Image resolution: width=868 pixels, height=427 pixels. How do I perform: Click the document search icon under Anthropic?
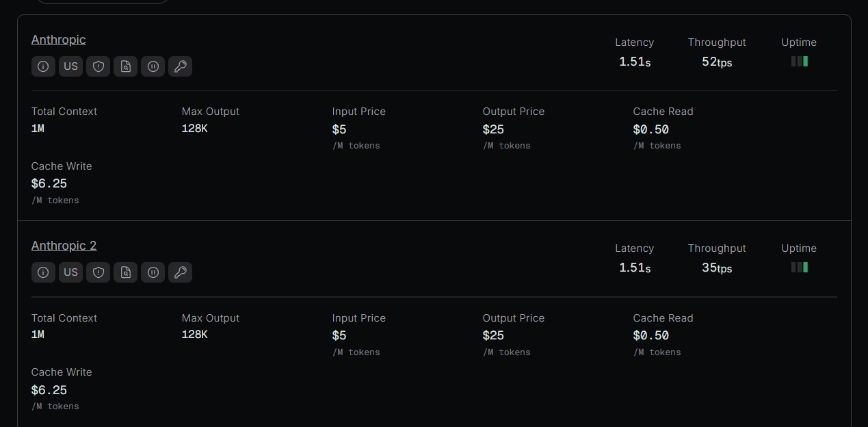coord(125,66)
